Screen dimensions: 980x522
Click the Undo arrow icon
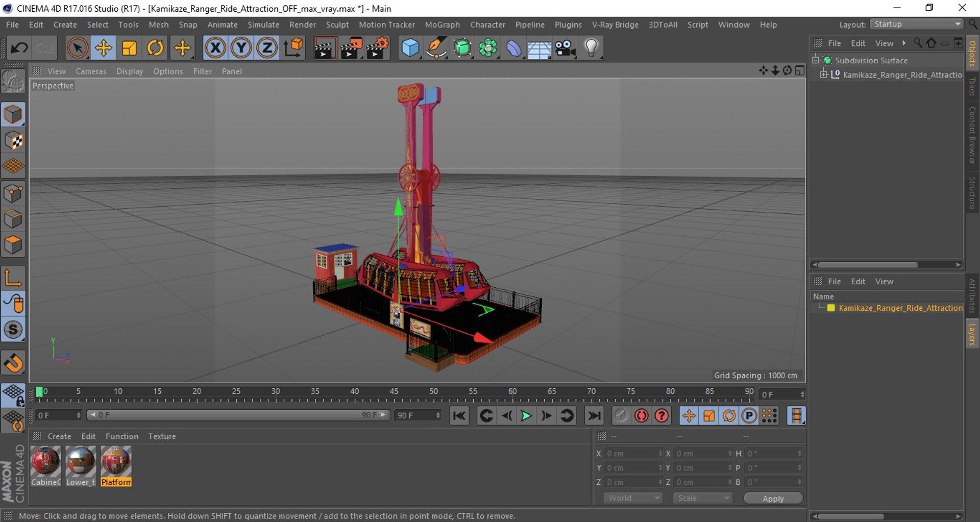19,48
